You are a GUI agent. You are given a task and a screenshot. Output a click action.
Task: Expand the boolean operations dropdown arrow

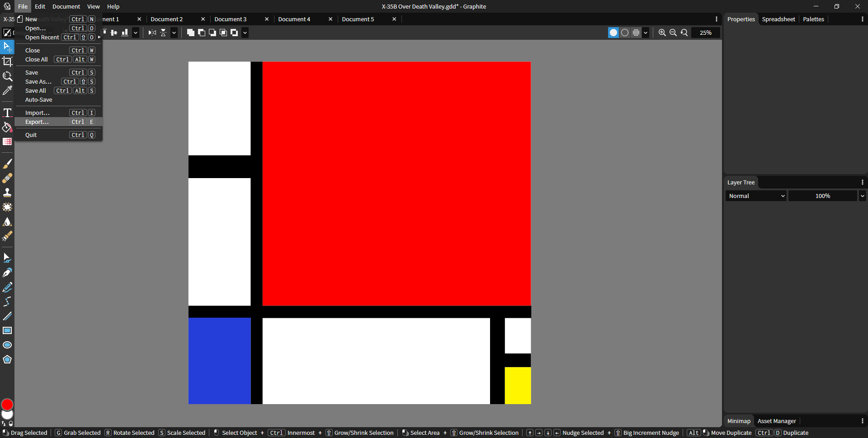[245, 33]
